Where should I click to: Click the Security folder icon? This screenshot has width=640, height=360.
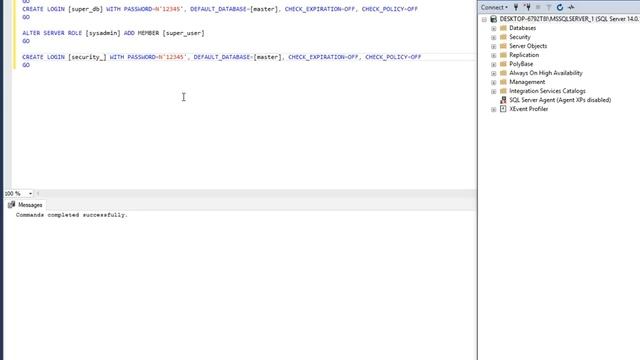click(503, 37)
